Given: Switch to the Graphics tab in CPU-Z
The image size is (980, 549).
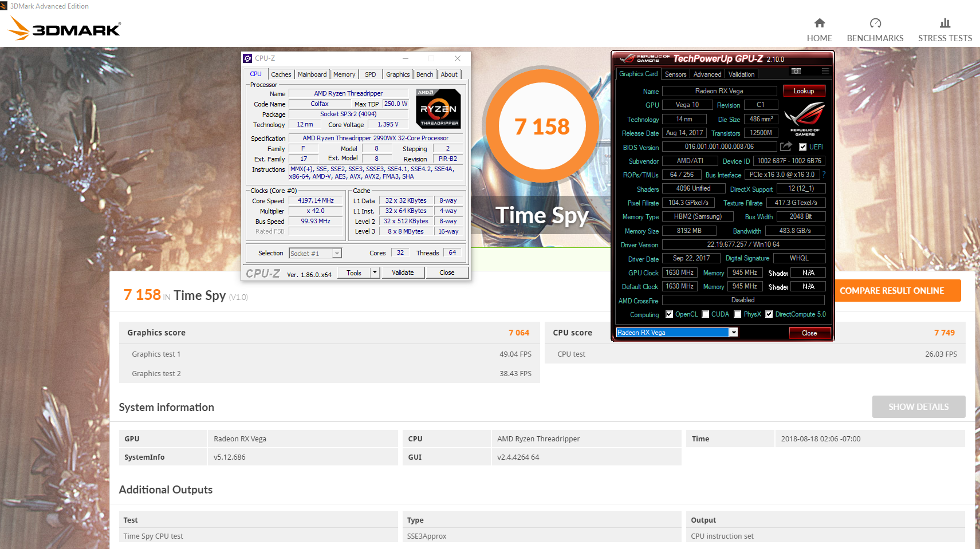Looking at the screenshot, I should [397, 74].
